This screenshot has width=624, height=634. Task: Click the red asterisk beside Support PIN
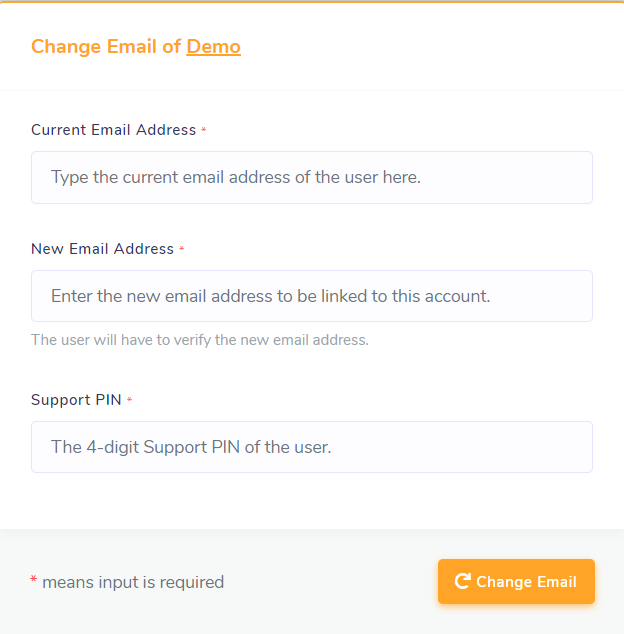129,400
